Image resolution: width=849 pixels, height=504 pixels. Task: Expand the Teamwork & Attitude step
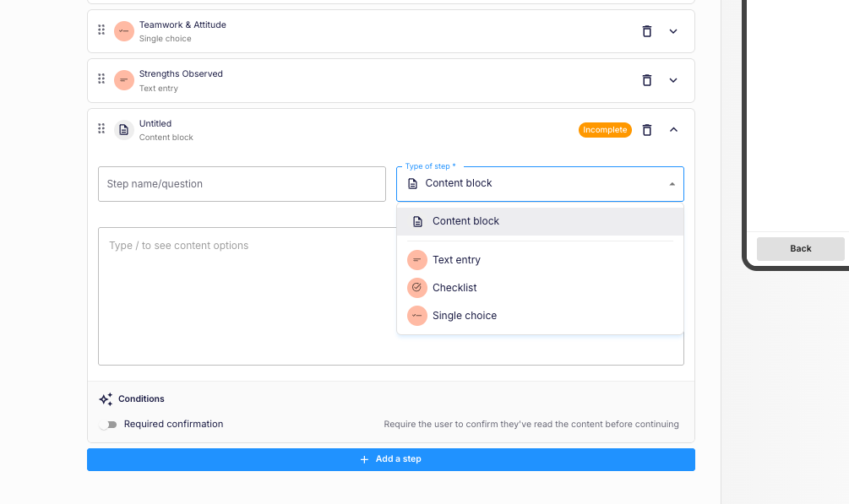pyautogui.click(x=673, y=31)
